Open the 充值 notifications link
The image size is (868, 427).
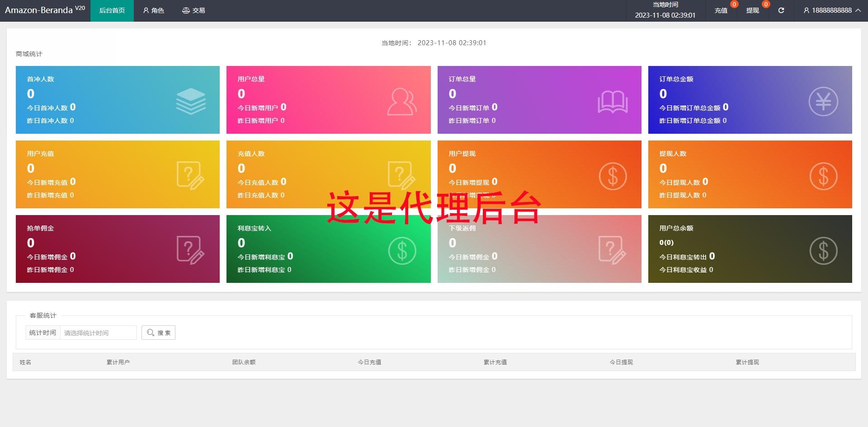tap(721, 10)
